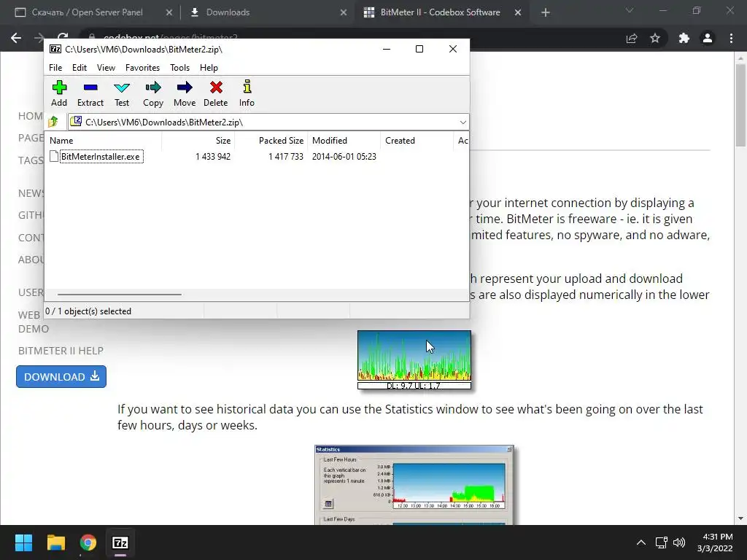Open the Edit menu
The height and width of the screenshot is (560, 747).
point(79,68)
